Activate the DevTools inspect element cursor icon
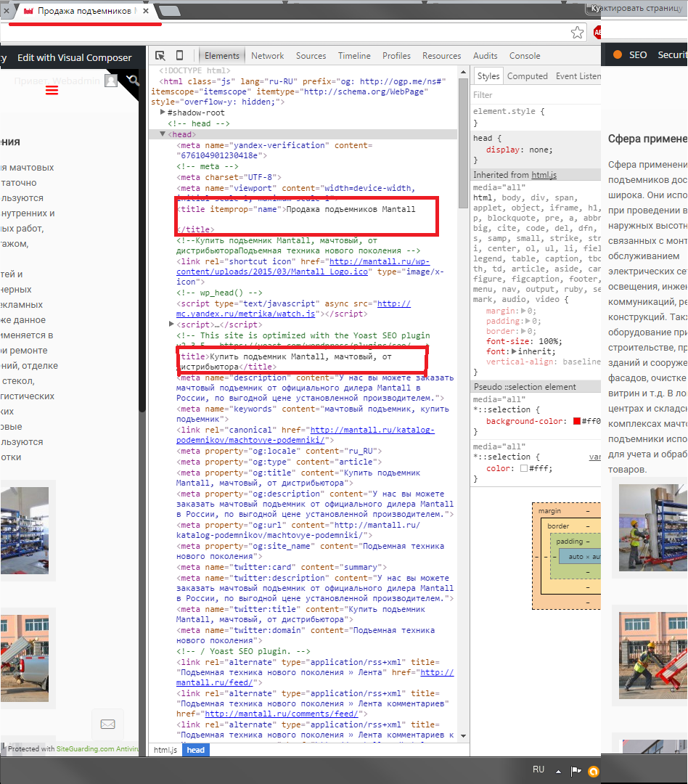Viewport: 688px width, 784px height. pos(160,56)
